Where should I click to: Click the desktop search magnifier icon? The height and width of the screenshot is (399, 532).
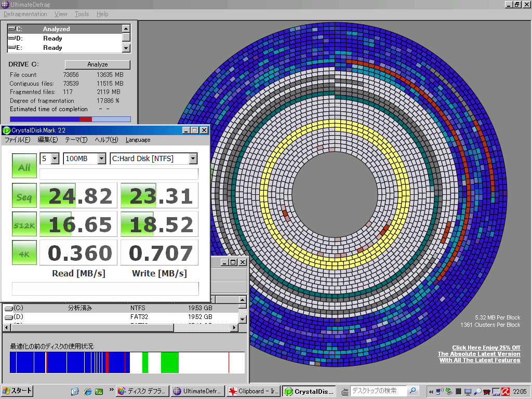413,391
